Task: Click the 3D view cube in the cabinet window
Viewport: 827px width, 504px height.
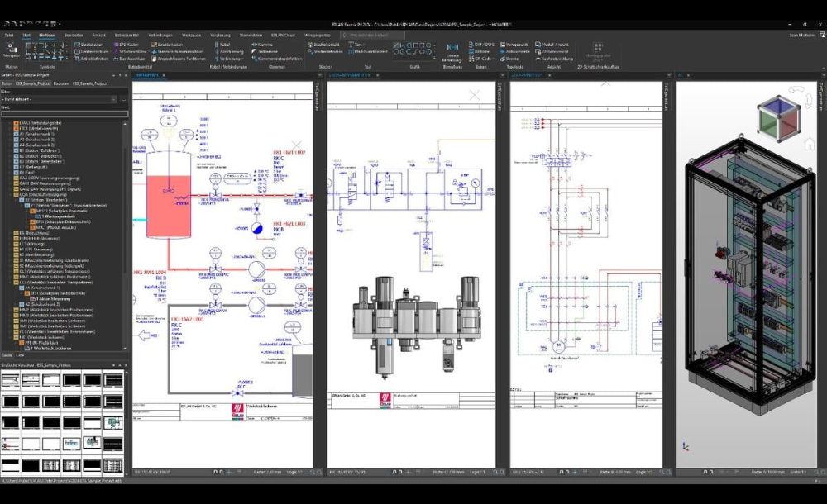Action: tap(779, 120)
